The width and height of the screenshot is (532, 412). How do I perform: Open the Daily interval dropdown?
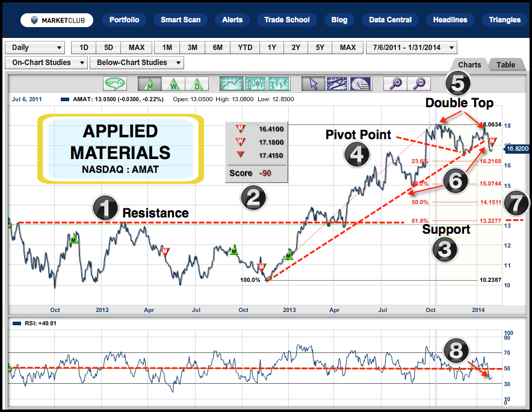tap(35, 48)
